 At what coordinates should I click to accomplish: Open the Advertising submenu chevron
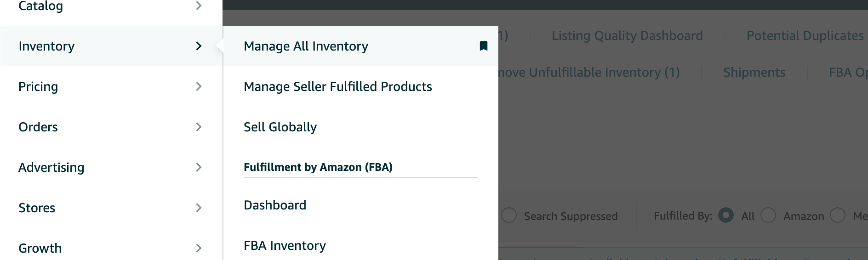click(199, 167)
